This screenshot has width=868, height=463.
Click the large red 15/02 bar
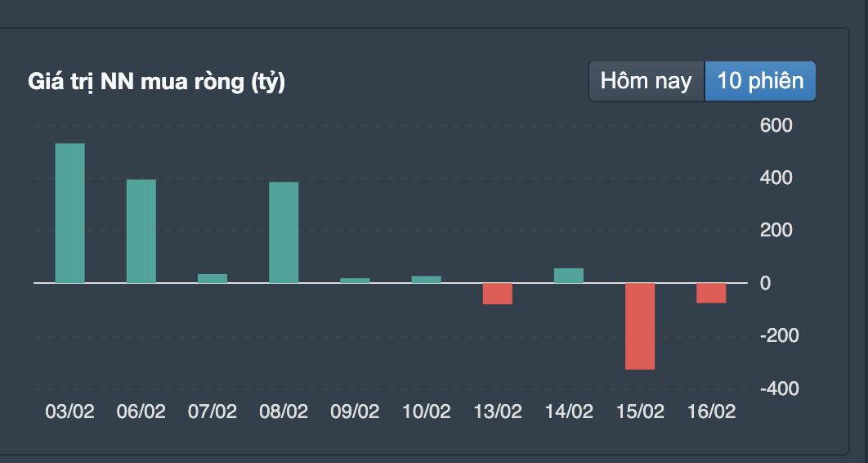point(640,326)
